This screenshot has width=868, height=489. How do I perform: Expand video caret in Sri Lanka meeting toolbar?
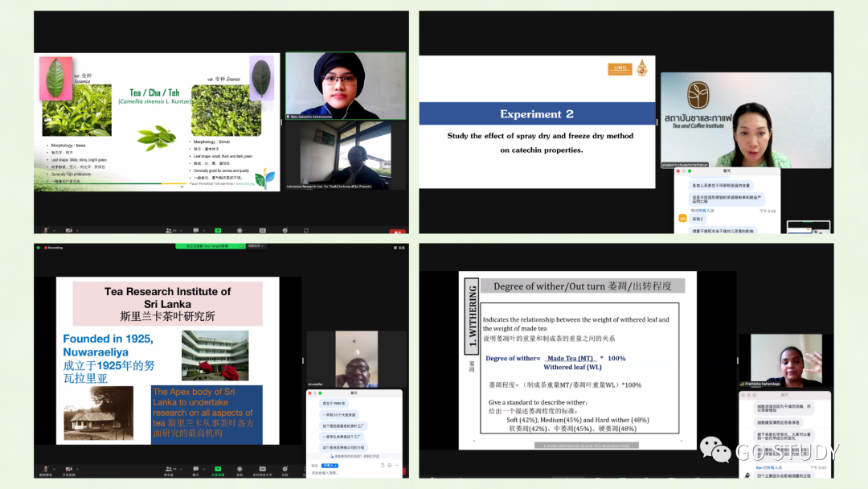(77, 469)
